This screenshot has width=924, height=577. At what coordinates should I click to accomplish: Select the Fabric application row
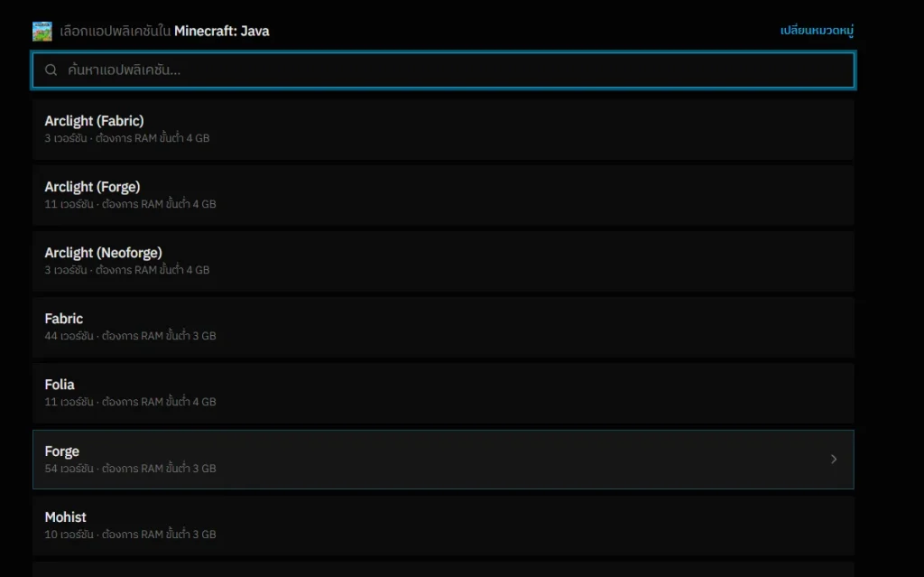point(442,327)
